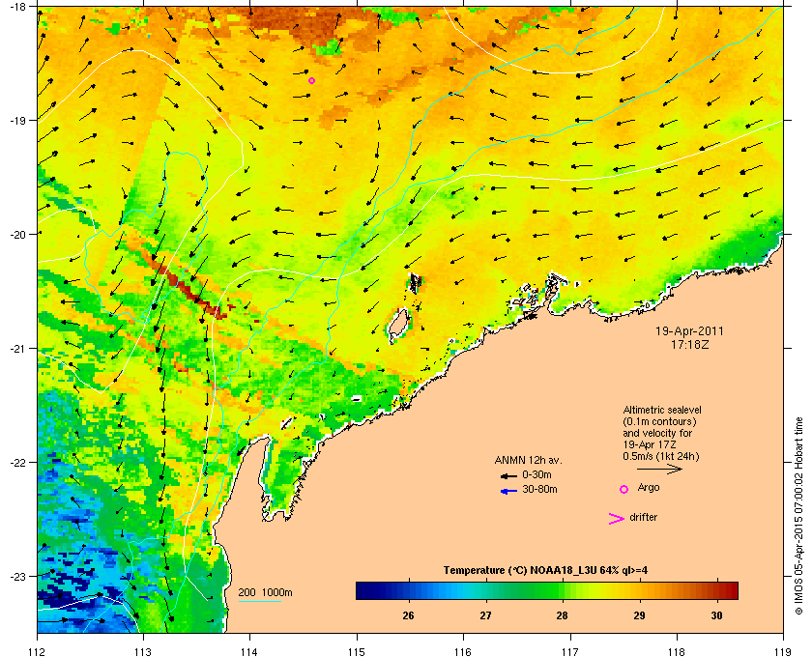Click the '30-80m' depth label
This screenshot has height=657, width=812.
[x=539, y=489]
